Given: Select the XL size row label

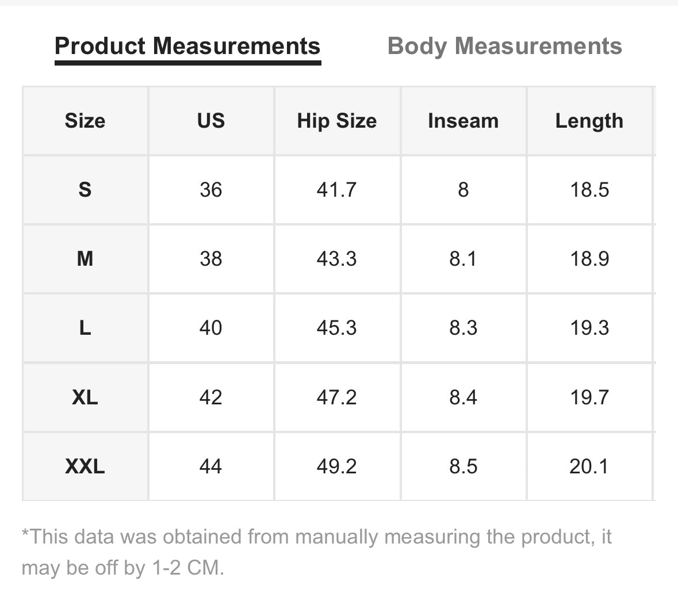Looking at the screenshot, I should (x=85, y=397).
